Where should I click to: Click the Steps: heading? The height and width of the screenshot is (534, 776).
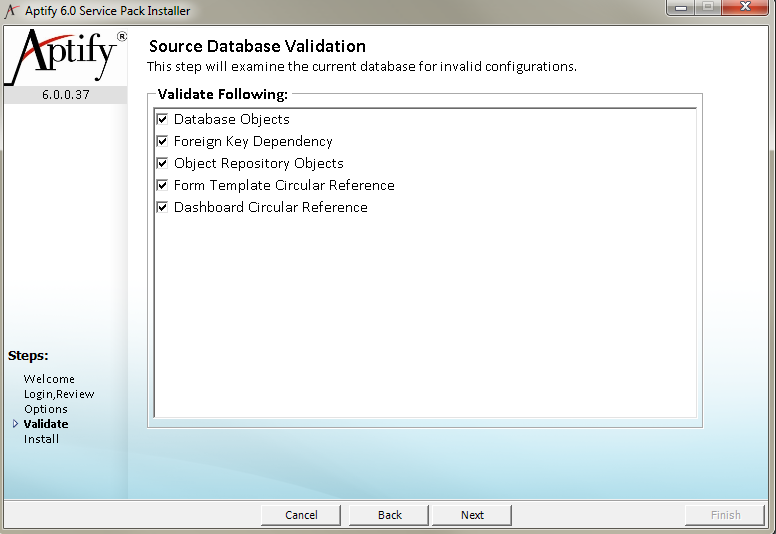28,356
